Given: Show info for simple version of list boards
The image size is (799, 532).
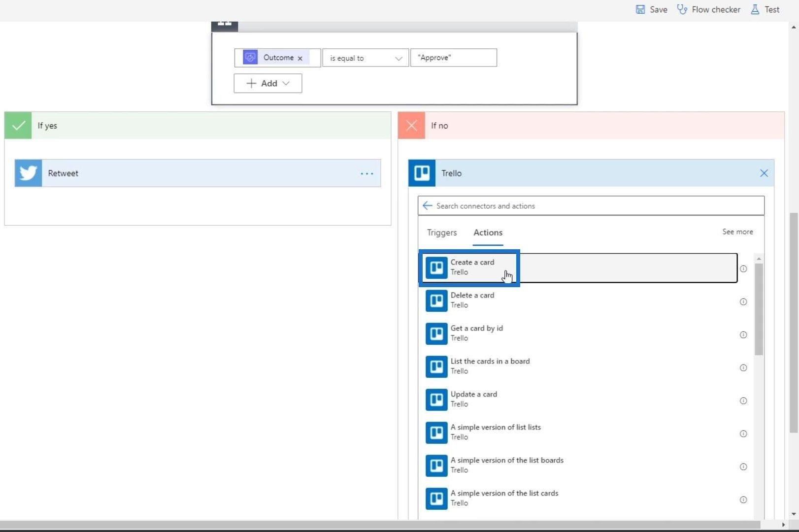Looking at the screenshot, I should pos(743,467).
